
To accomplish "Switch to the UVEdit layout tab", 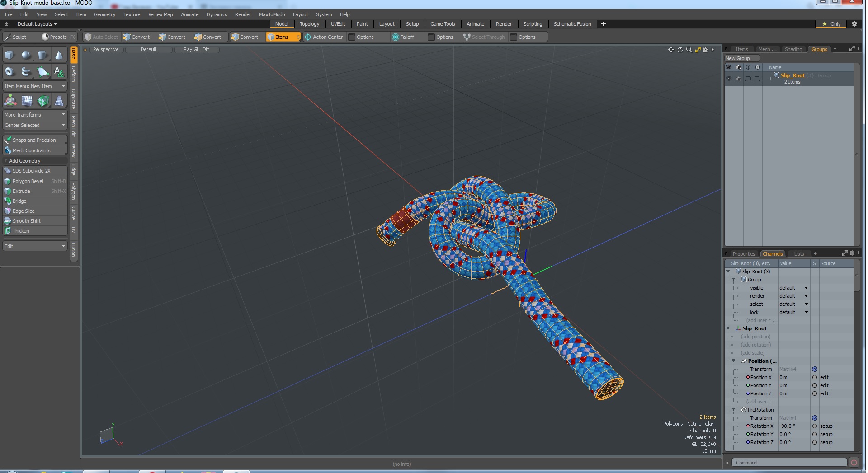I will pos(338,24).
